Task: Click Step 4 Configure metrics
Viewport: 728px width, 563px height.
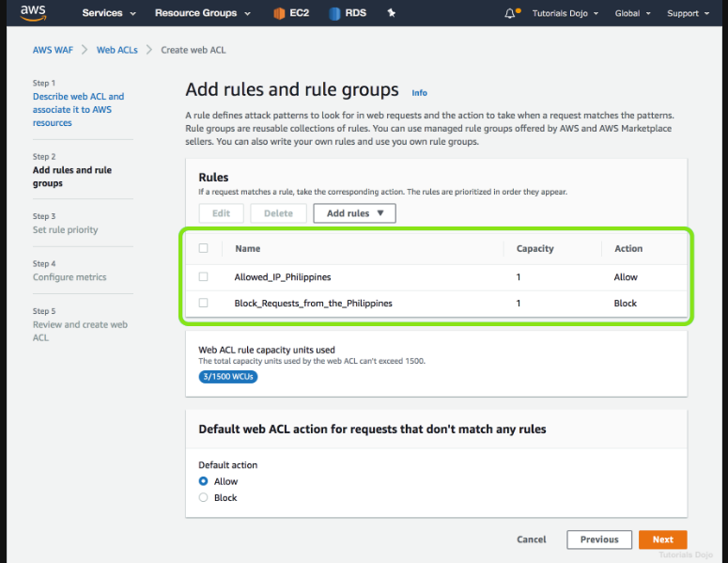Action: pos(70,277)
